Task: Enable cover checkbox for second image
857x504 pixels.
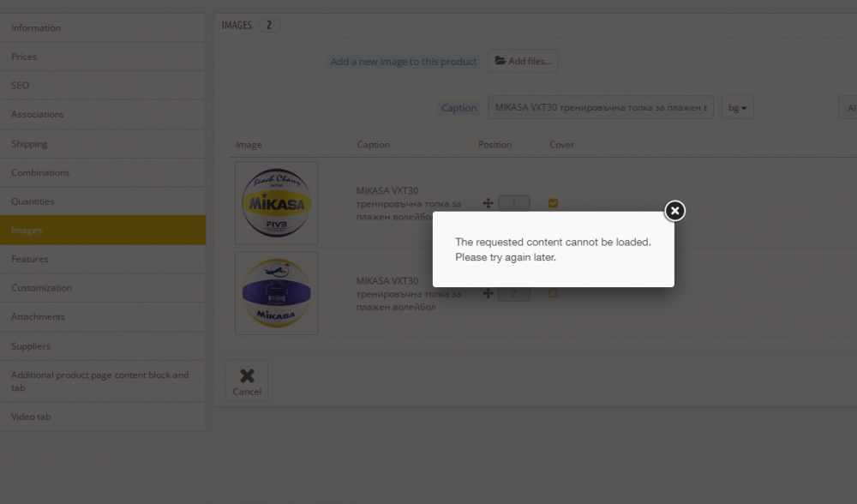Action: (553, 293)
